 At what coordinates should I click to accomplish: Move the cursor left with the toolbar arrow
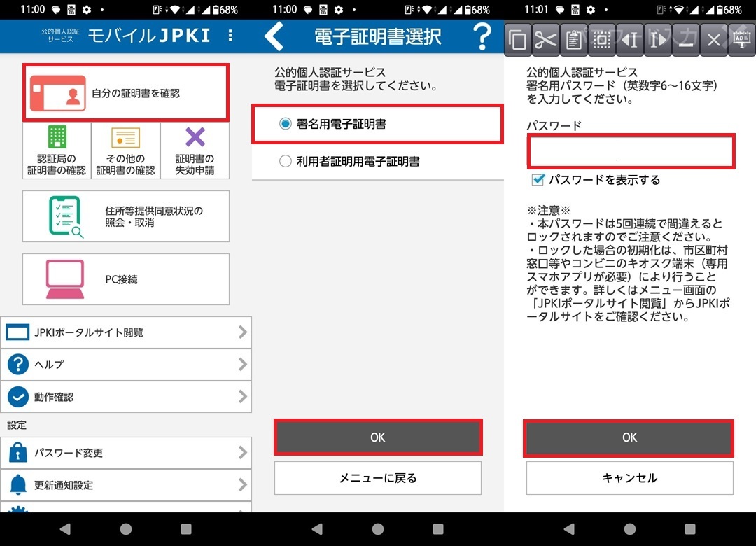pos(630,40)
